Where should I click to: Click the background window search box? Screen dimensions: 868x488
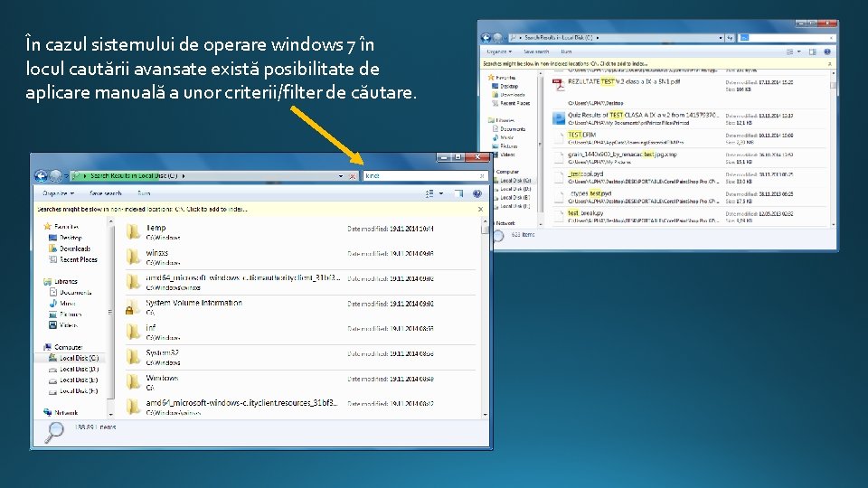coord(786,38)
